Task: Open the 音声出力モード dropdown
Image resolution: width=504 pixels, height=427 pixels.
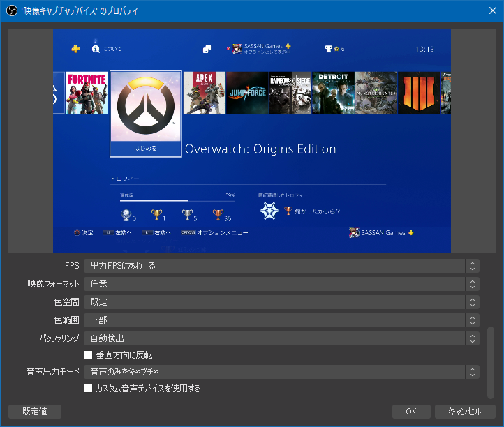Action: point(281,372)
